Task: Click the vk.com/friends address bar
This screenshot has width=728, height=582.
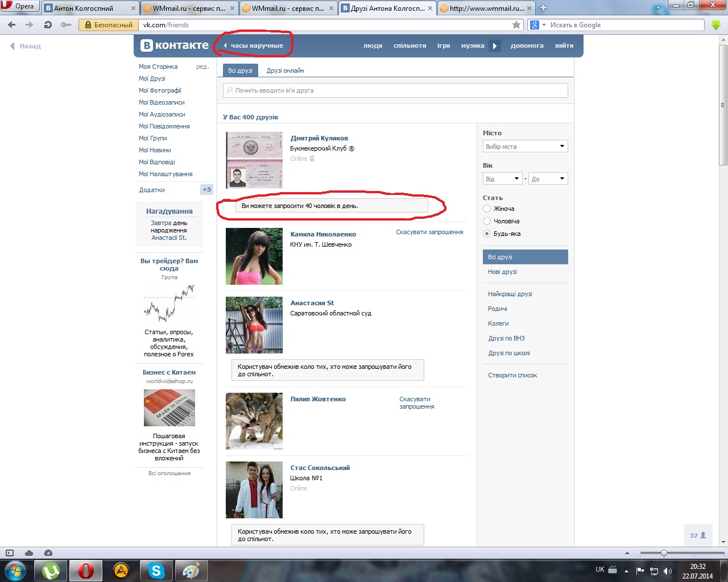Action: tap(325, 25)
